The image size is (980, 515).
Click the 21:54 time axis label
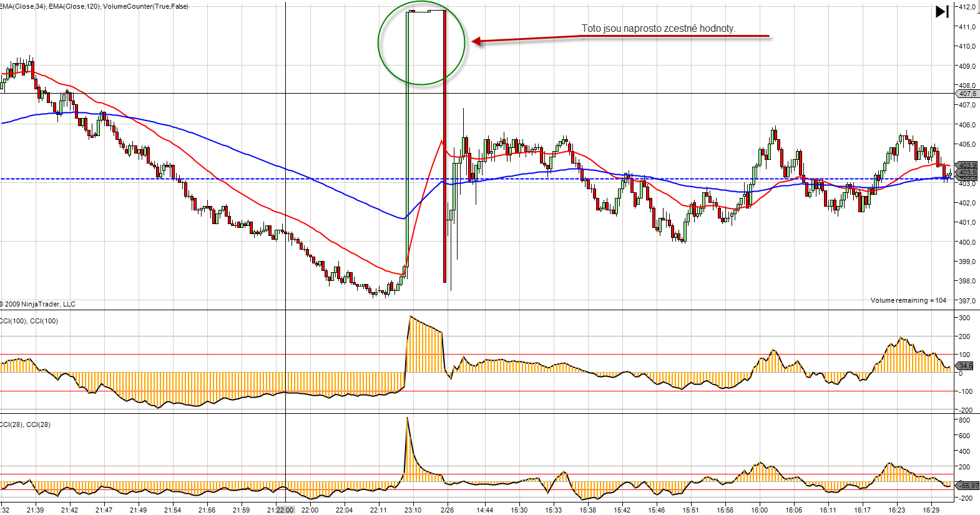click(x=173, y=510)
